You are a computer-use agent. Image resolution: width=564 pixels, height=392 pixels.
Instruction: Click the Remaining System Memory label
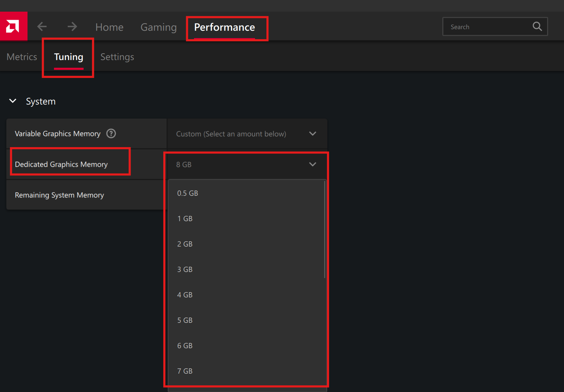(x=59, y=195)
